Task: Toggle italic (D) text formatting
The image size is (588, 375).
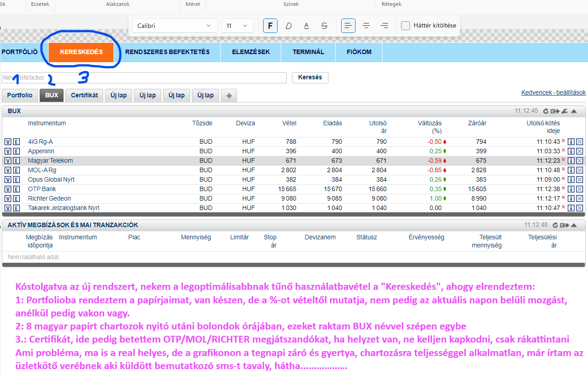Action: tap(288, 26)
